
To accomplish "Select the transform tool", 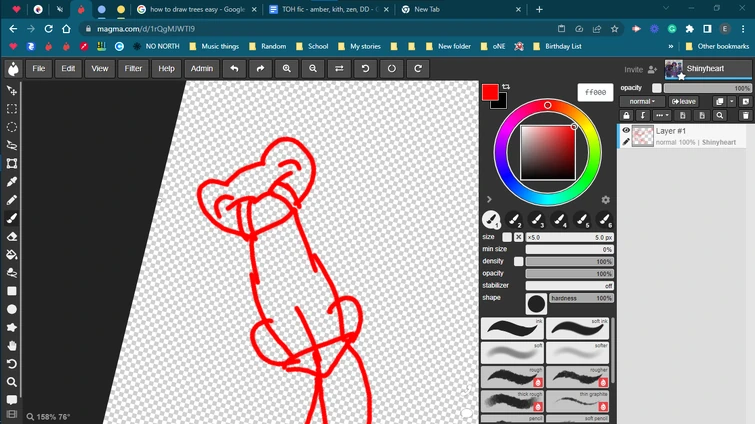I will 12,164.
